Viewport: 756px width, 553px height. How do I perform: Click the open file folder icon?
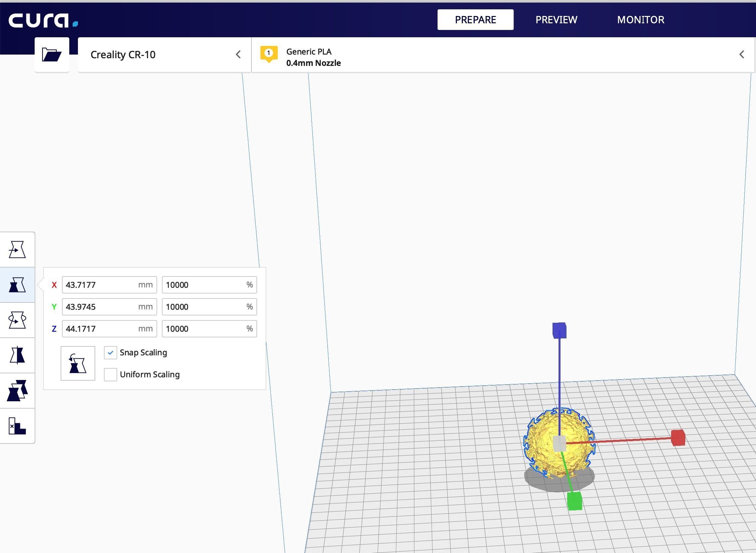(x=52, y=55)
